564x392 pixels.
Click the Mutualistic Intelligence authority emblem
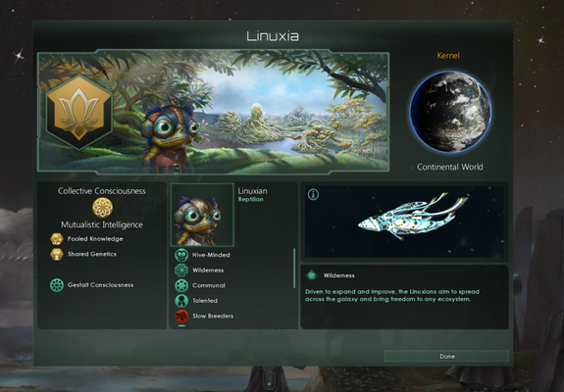coord(102,208)
